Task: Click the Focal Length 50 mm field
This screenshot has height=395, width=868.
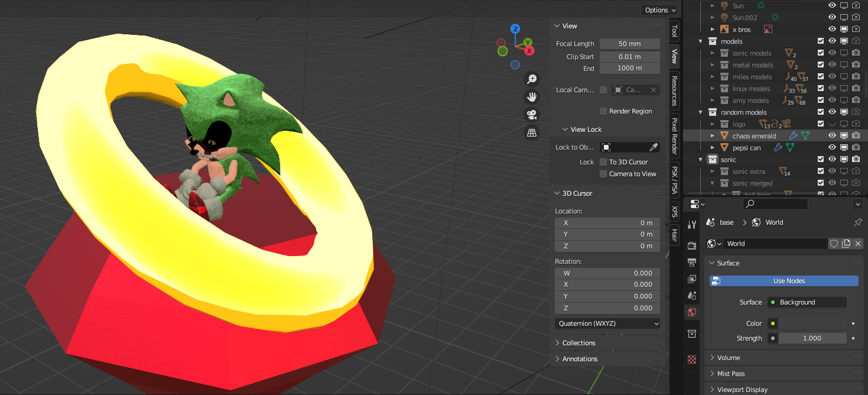Action: 630,44
